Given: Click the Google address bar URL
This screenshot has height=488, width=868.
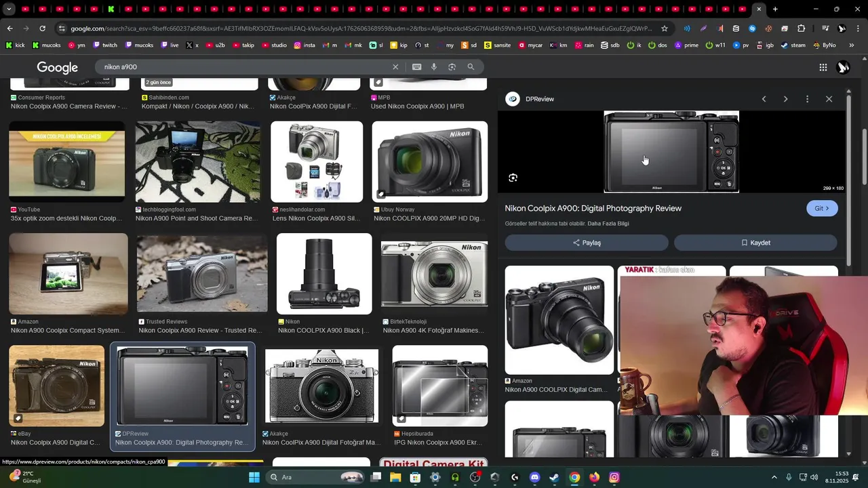Looking at the screenshot, I should click(361, 28).
